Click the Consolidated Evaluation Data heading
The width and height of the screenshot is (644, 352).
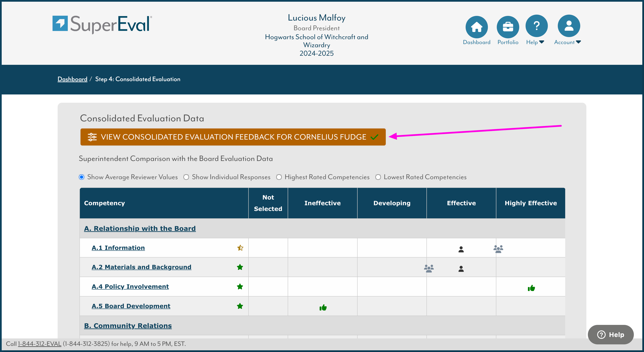pyautogui.click(x=142, y=118)
